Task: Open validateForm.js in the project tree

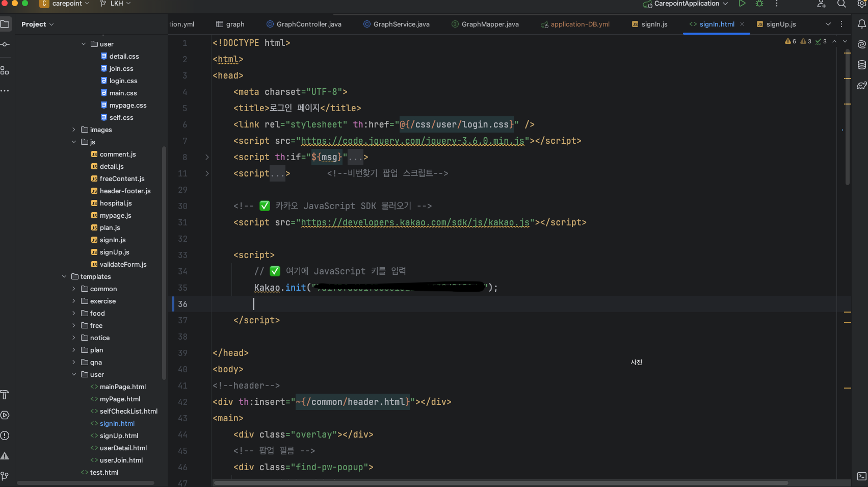Action: (x=123, y=264)
